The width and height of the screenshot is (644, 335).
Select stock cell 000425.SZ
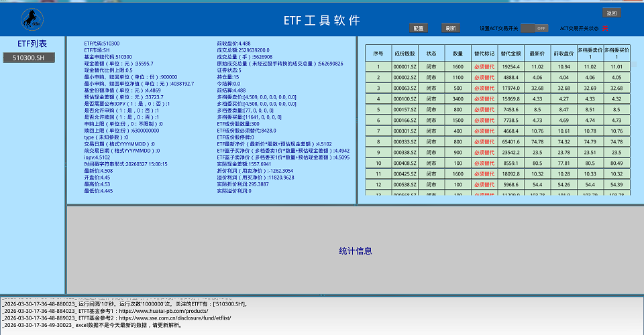[405, 174]
